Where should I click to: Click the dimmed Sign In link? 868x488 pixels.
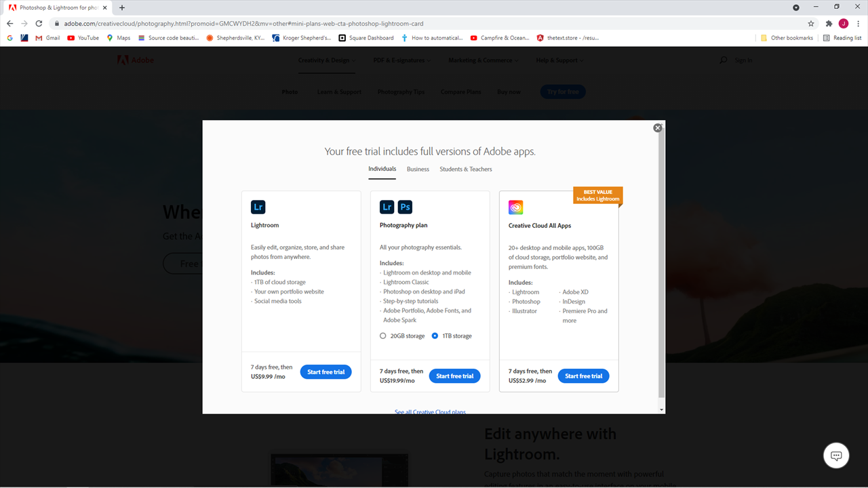pyautogui.click(x=743, y=60)
